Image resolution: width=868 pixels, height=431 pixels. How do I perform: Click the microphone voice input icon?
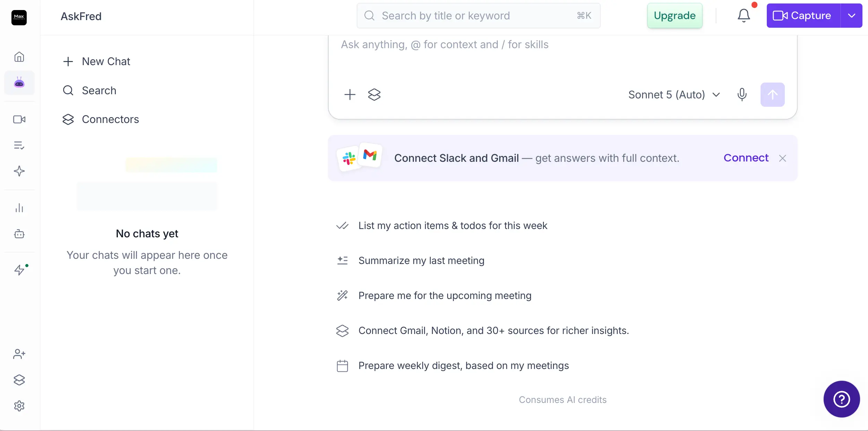(742, 95)
